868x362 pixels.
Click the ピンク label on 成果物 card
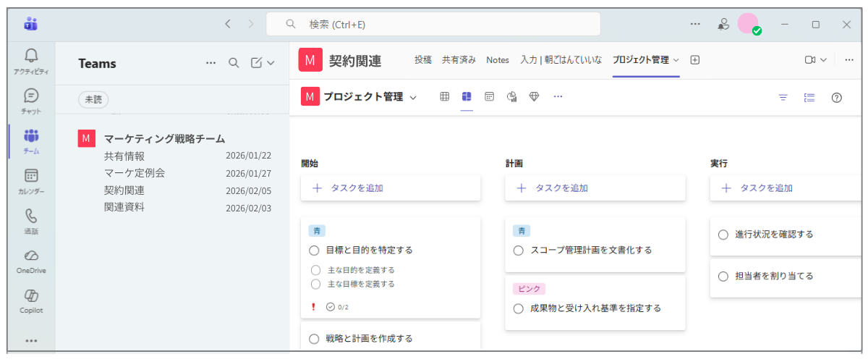(x=529, y=289)
